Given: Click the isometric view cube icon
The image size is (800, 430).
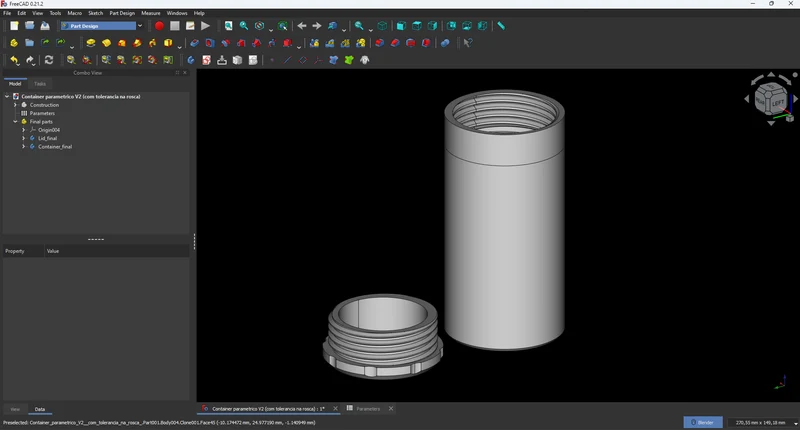Looking at the screenshot, I should pyautogui.click(x=382, y=26).
